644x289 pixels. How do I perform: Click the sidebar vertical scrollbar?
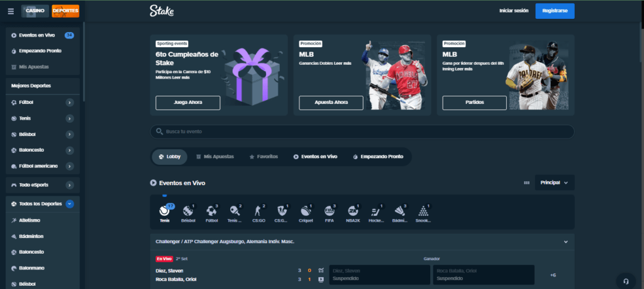(84, 62)
